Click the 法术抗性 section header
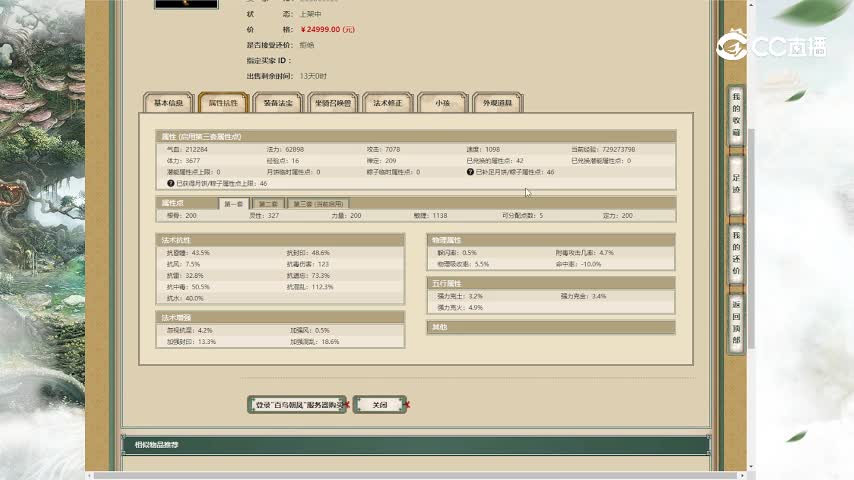The image size is (854, 480). [x=280, y=240]
